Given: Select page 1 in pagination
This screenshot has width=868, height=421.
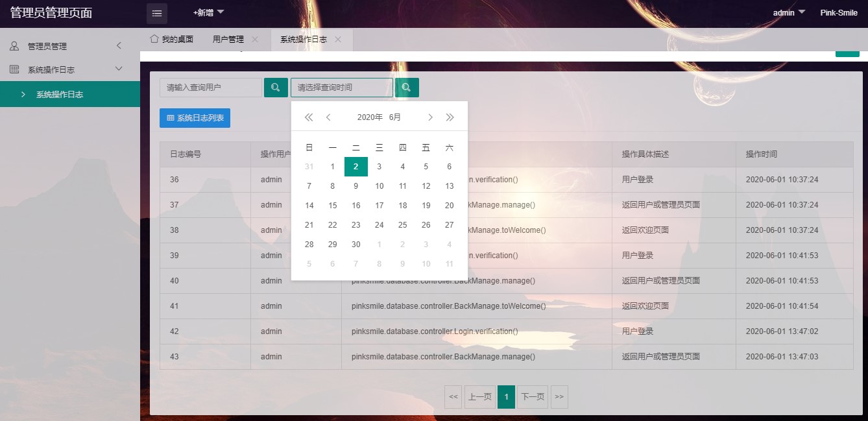Looking at the screenshot, I should coord(506,397).
